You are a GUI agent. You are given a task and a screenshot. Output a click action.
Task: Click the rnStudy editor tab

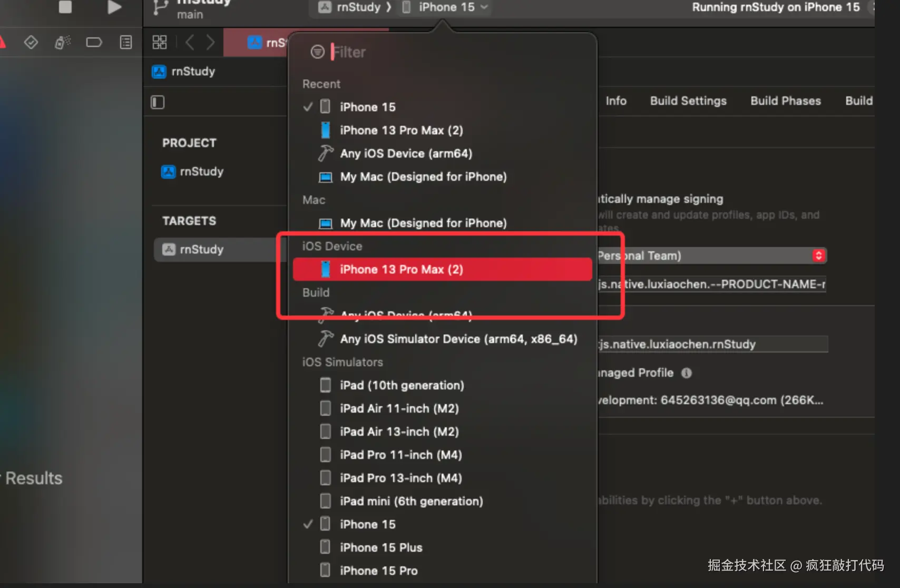coord(257,43)
